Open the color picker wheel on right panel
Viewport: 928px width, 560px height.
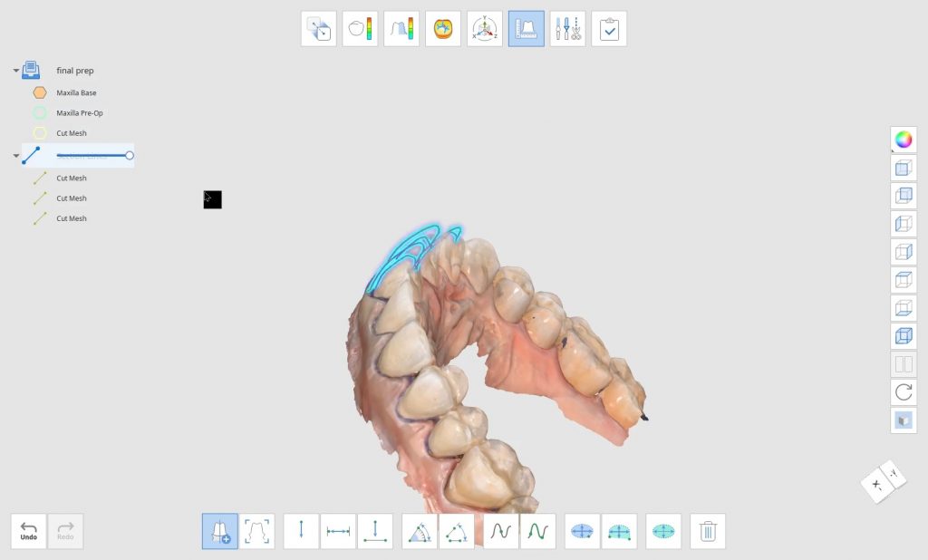903,140
